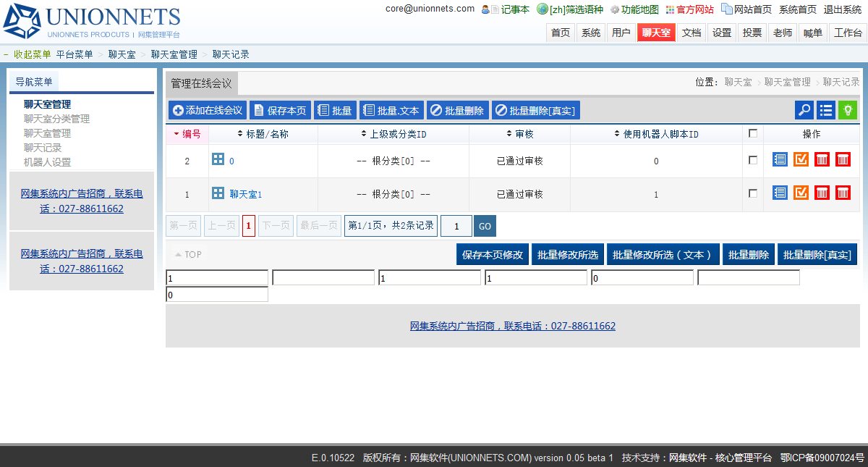Sort the table by 编号 column

(x=187, y=134)
